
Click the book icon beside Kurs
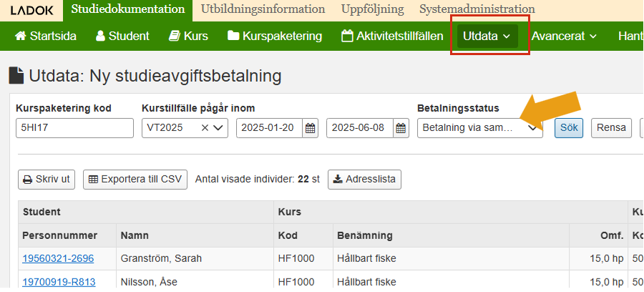pyautogui.click(x=174, y=36)
